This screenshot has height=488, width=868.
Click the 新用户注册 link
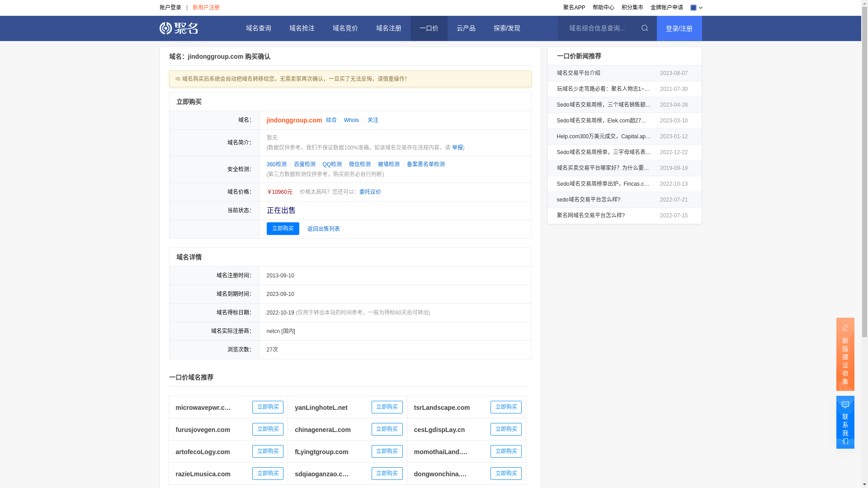tap(206, 8)
